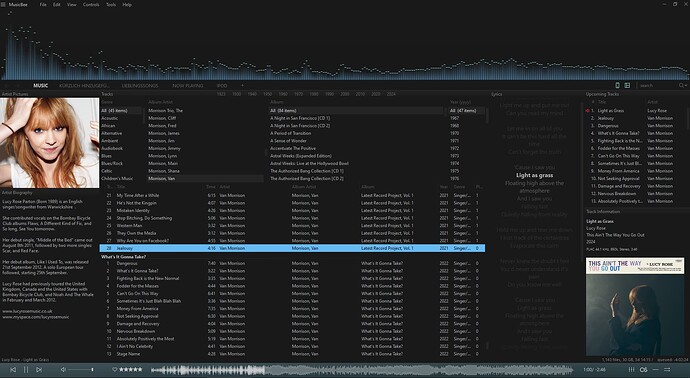The image size is (690, 378).
Task: Toggle the shuffle mode icon
Action: click(667, 370)
